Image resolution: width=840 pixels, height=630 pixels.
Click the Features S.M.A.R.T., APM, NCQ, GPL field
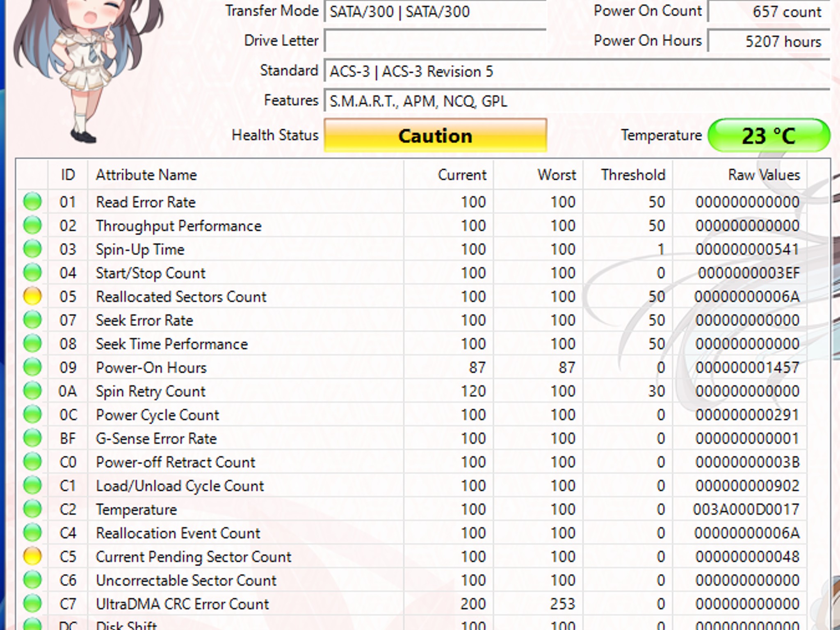(577, 101)
